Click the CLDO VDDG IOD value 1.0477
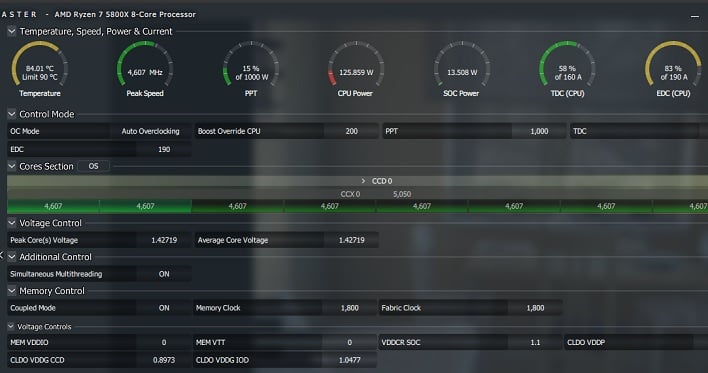The width and height of the screenshot is (708, 373). pyautogui.click(x=349, y=360)
